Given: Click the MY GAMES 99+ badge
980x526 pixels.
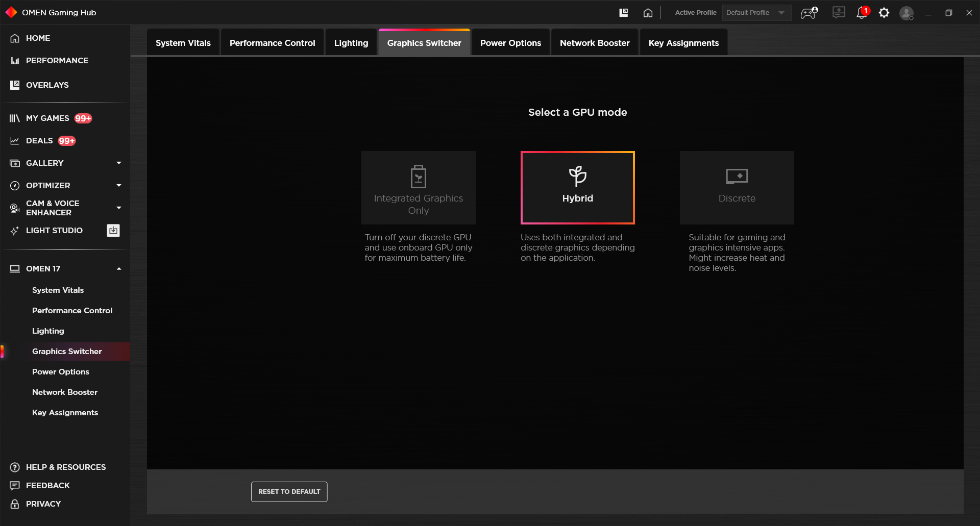Looking at the screenshot, I should 83,118.
